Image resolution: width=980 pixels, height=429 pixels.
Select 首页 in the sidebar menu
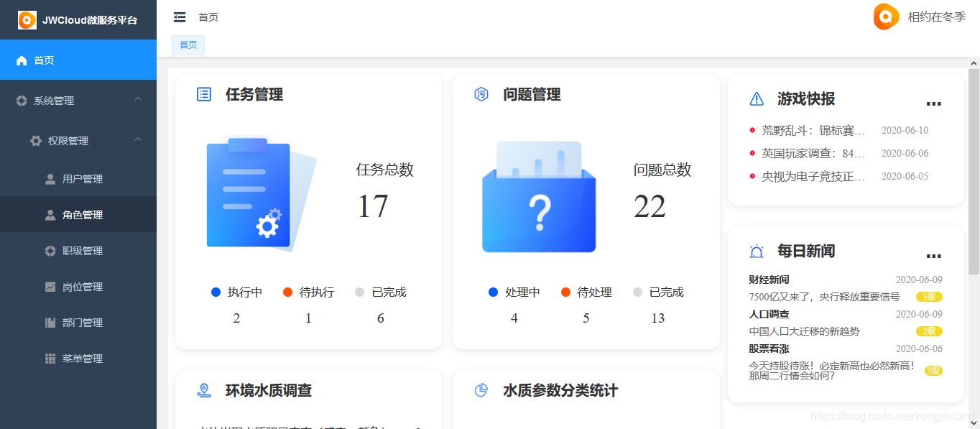tap(45, 60)
